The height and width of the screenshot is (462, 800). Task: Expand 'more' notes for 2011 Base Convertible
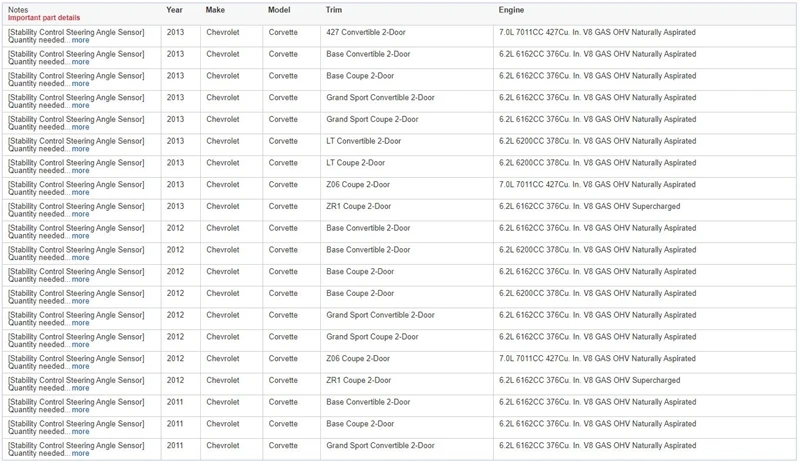(80, 410)
